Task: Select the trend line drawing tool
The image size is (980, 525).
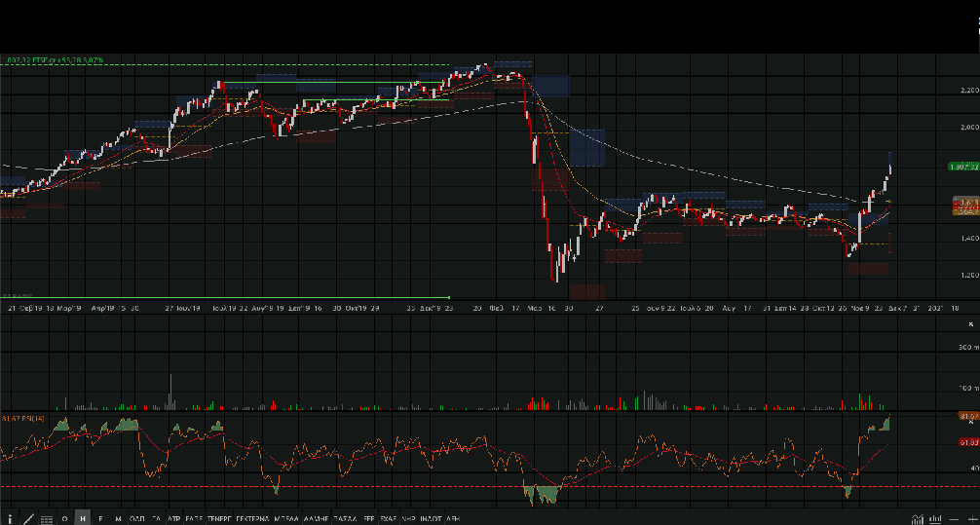Action: [28, 518]
